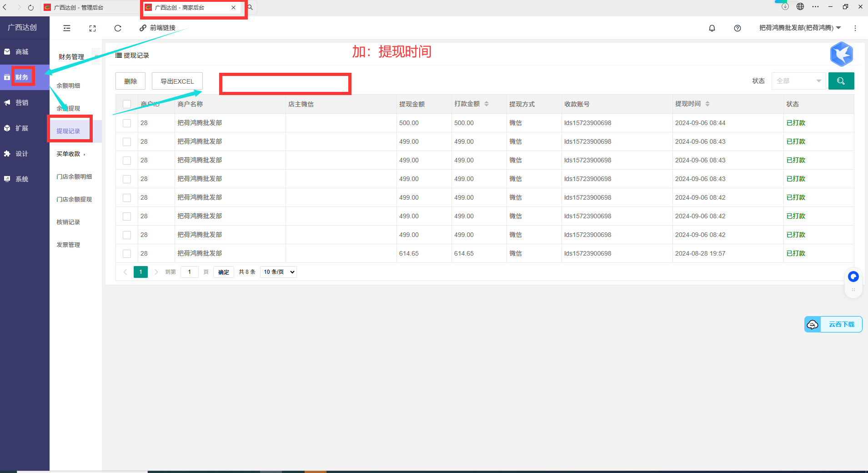The height and width of the screenshot is (473, 868).
Task: Click the blue bird floating icon
Action: 841,54
